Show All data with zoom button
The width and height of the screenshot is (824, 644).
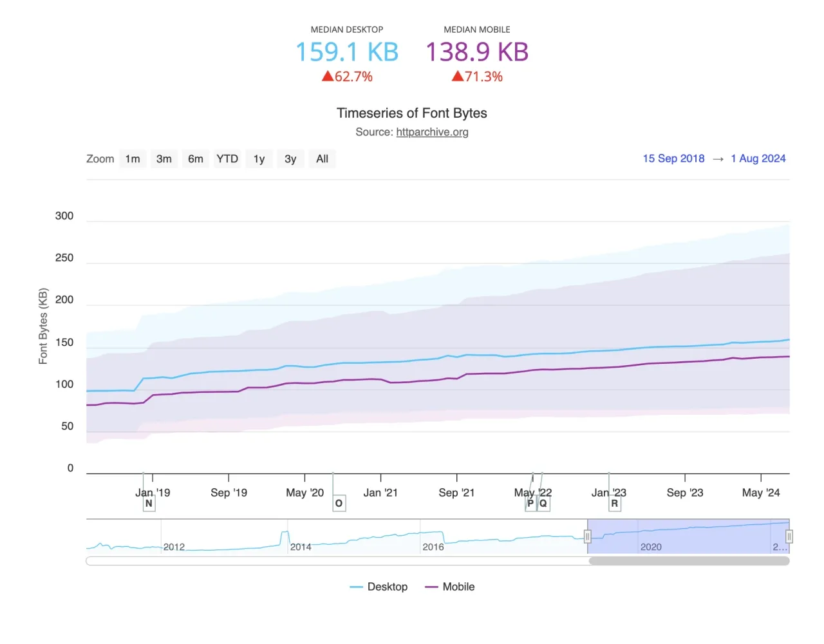coord(322,159)
